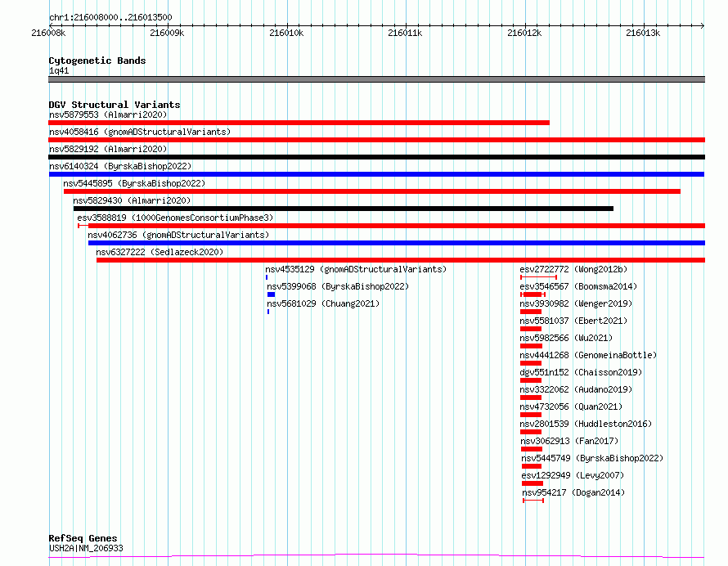Select nsv6327222 (Sedlazeck2020) label
The image size is (728, 566).
click(x=160, y=252)
